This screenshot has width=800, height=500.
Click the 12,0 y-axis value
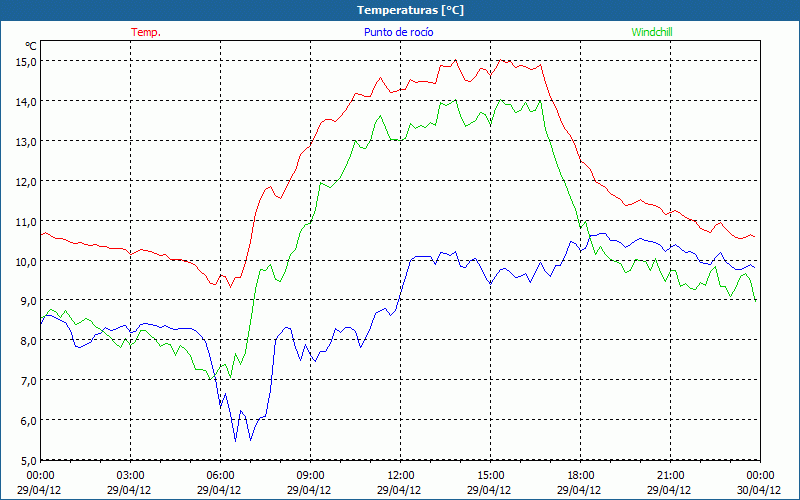26,182
